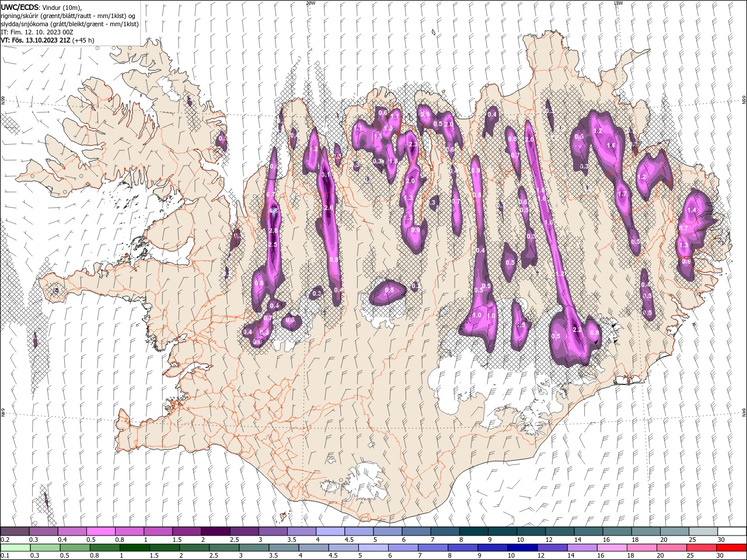Click the white snow swatch after 30

pyautogui.click(x=731, y=531)
